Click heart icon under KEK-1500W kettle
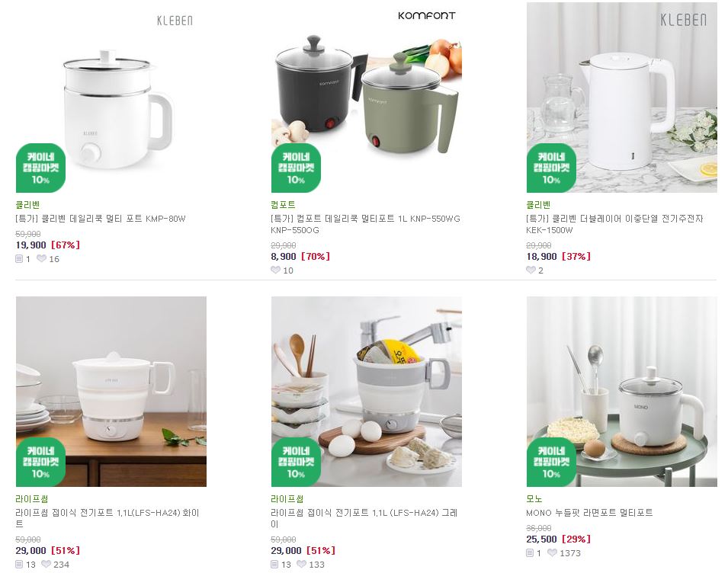This screenshot has height=573, width=728. 531,270
